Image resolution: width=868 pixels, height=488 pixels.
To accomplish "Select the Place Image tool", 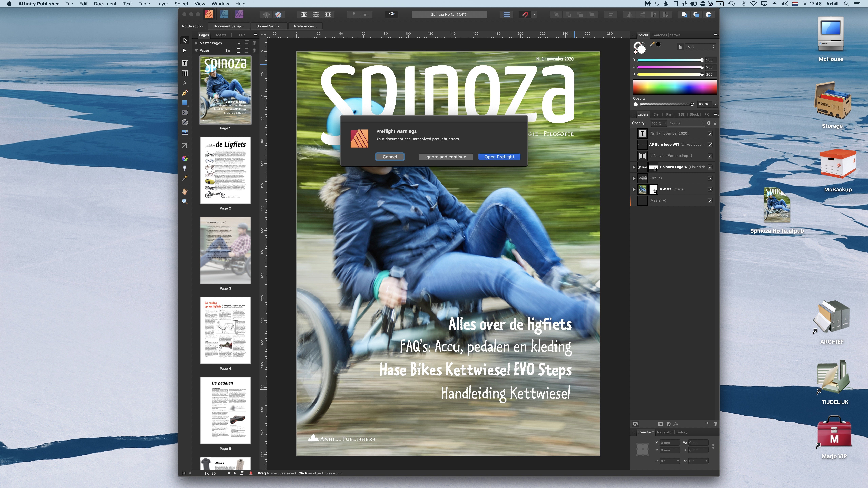I will pyautogui.click(x=185, y=132).
